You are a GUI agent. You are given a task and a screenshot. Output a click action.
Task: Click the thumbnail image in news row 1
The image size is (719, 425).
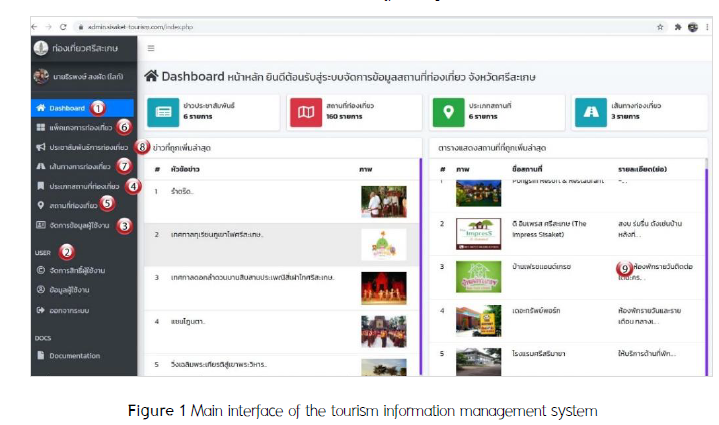[383, 200]
